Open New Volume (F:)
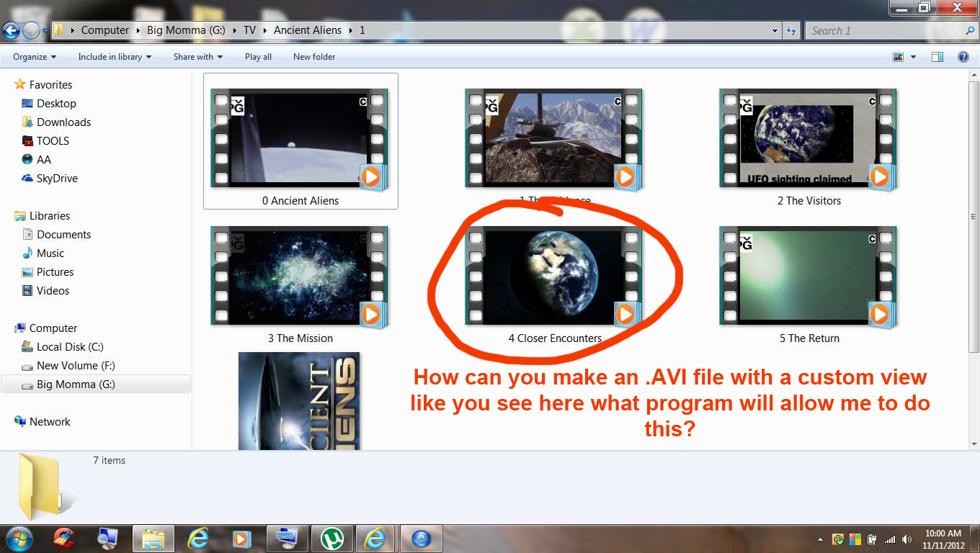 click(x=76, y=366)
